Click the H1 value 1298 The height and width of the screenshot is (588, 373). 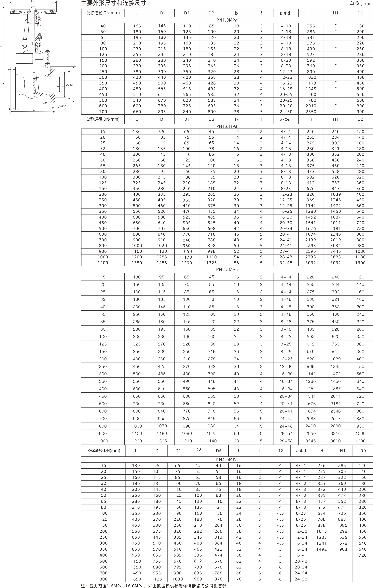click(342, 531)
